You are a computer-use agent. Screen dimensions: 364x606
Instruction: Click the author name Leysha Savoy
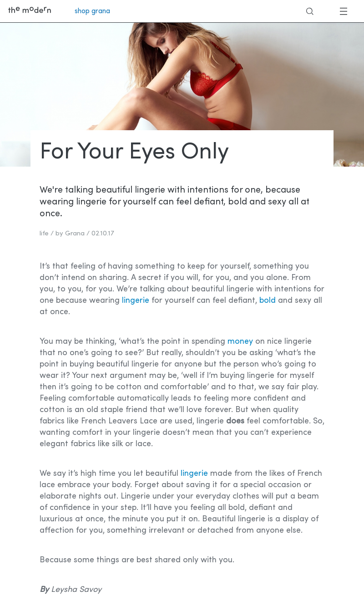pyautogui.click(x=76, y=590)
